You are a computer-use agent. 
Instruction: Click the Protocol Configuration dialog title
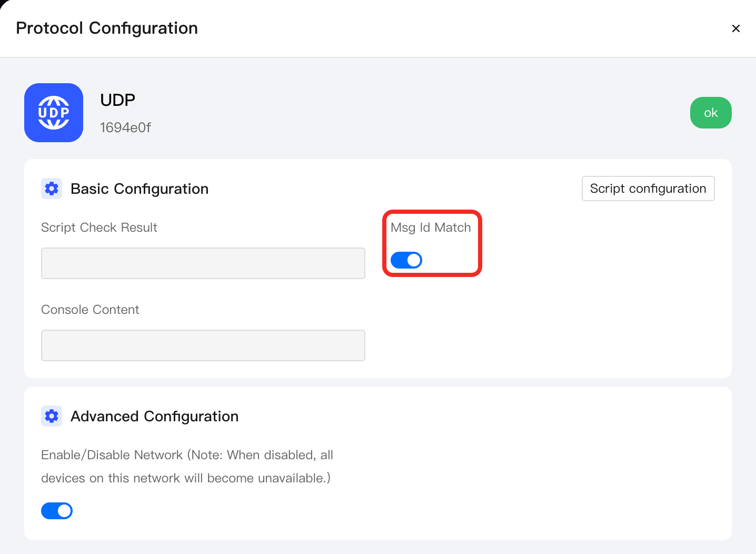click(107, 28)
